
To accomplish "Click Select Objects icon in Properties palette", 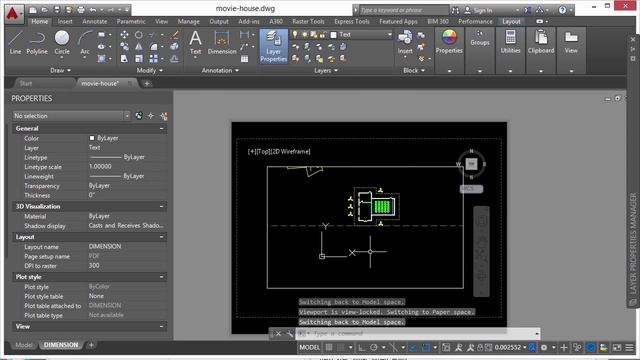I will (x=151, y=116).
